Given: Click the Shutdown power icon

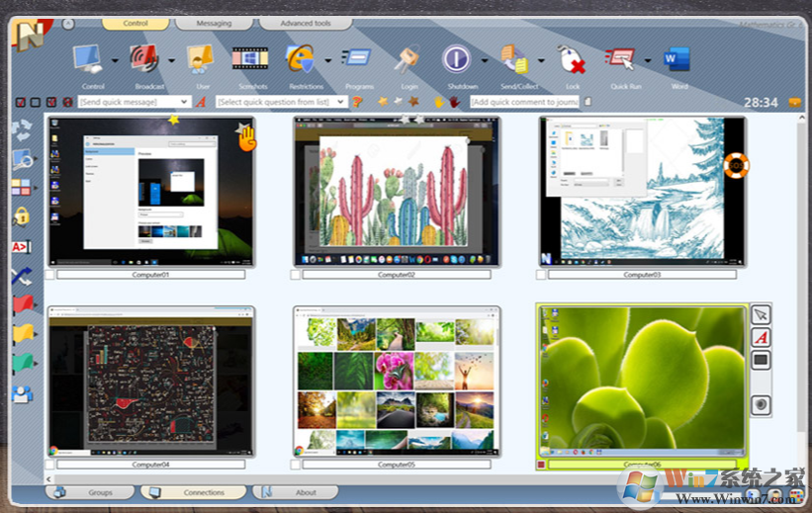Looking at the screenshot, I should tap(456, 60).
